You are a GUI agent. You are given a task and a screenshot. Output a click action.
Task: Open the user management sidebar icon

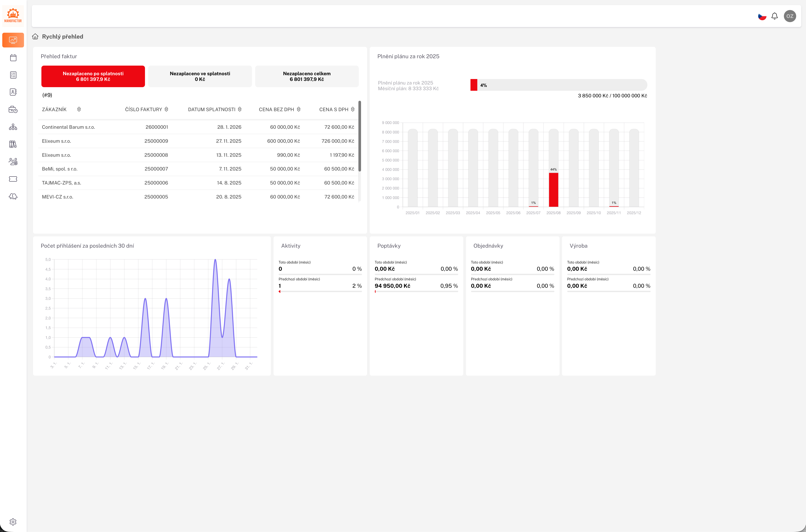(x=13, y=161)
